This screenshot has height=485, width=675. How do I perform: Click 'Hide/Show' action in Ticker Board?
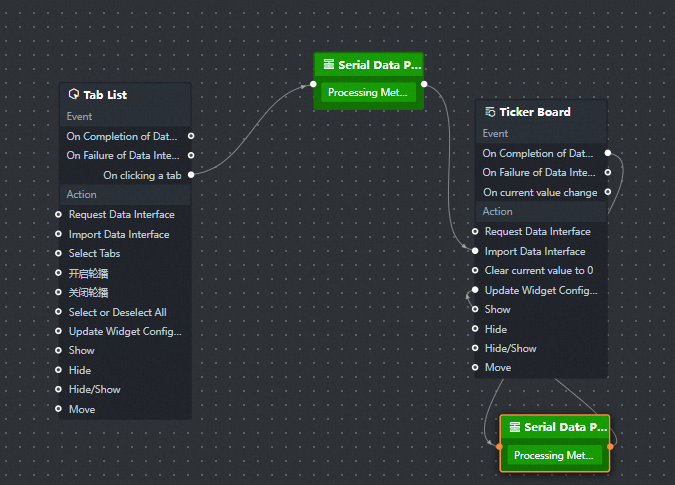pos(511,348)
